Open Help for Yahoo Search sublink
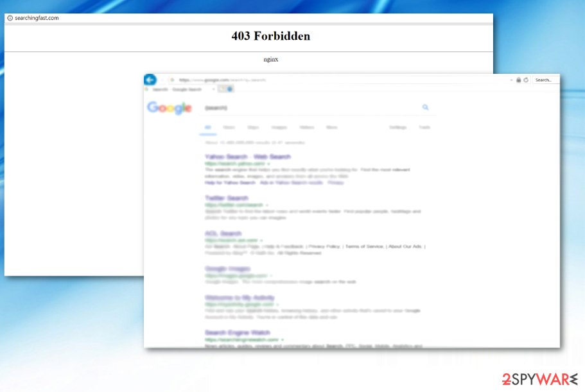The image size is (585, 392). pyautogui.click(x=230, y=183)
